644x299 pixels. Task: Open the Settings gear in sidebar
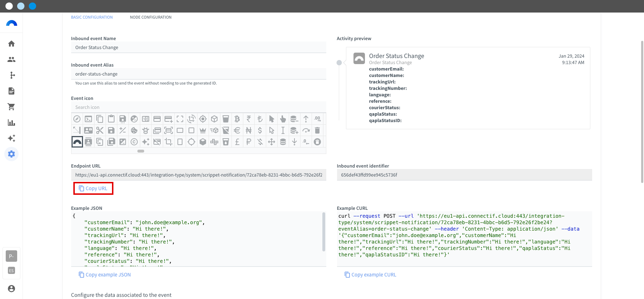(x=11, y=154)
